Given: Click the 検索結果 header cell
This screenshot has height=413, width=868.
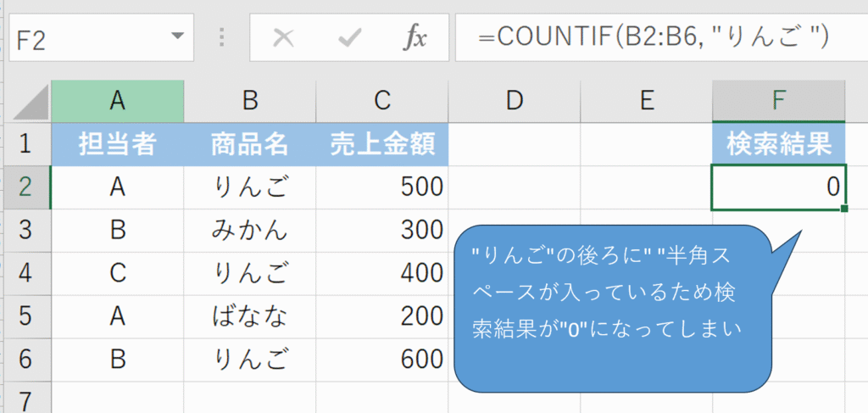Looking at the screenshot, I should click(778, 145).
